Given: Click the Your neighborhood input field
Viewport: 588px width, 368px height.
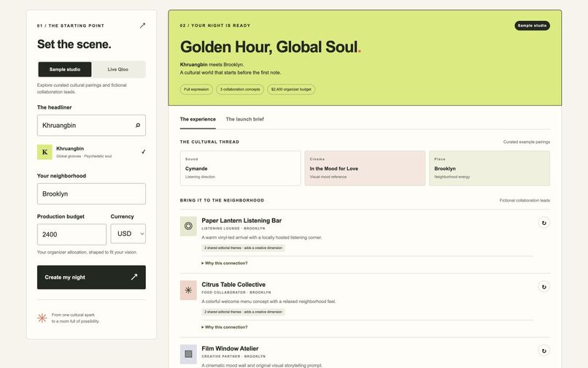Looking at the screenshot, I should coord(91,193).
